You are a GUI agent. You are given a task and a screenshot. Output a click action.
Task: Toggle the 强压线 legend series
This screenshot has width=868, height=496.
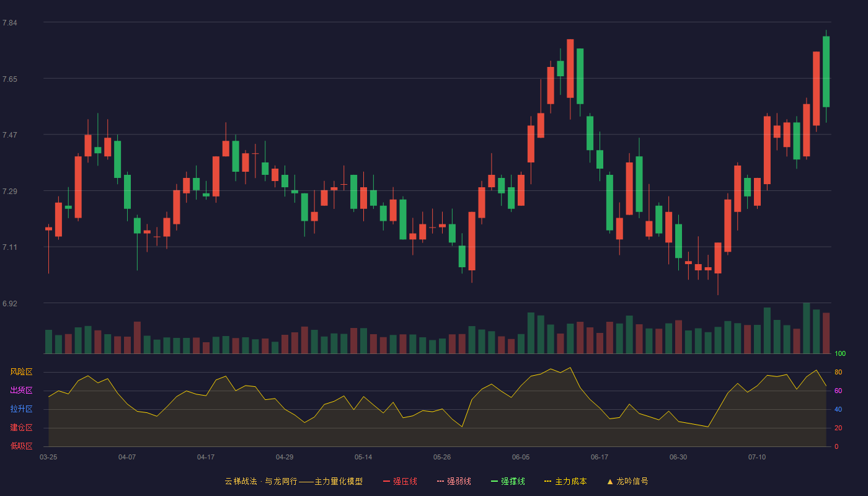click(400, 481)
